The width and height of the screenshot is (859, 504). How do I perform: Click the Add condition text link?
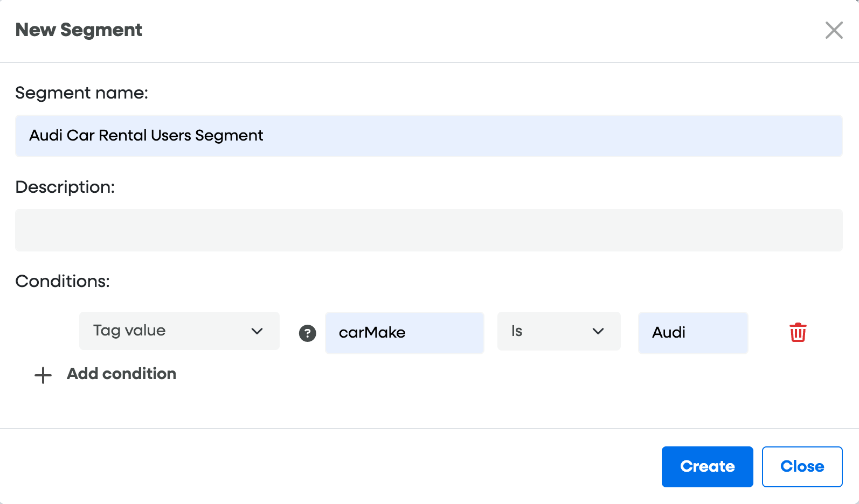click(121, 374)
